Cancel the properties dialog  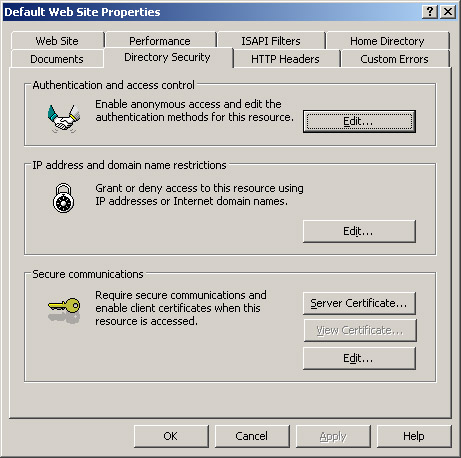tap(252, 436)
